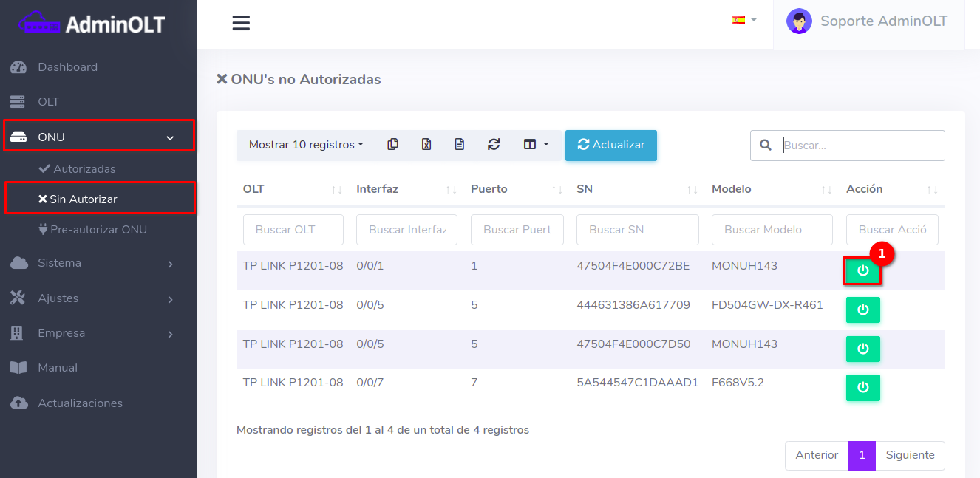Open the column visibility dropdown

point(536,145)
